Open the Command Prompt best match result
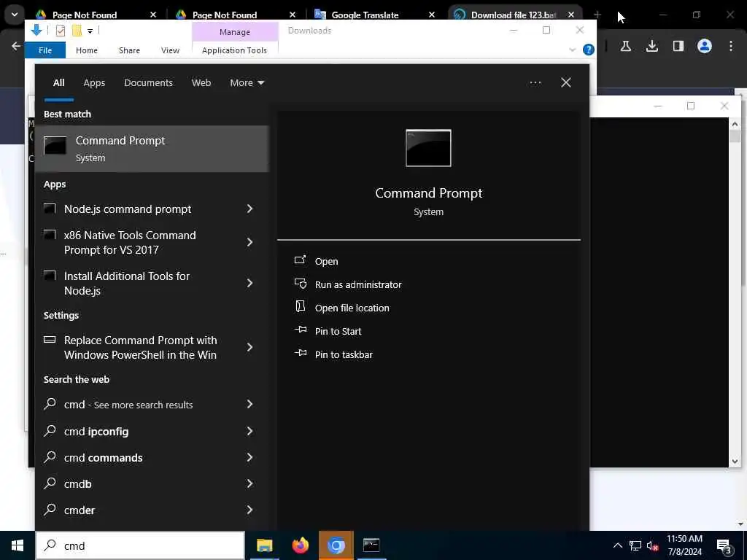 152,149
